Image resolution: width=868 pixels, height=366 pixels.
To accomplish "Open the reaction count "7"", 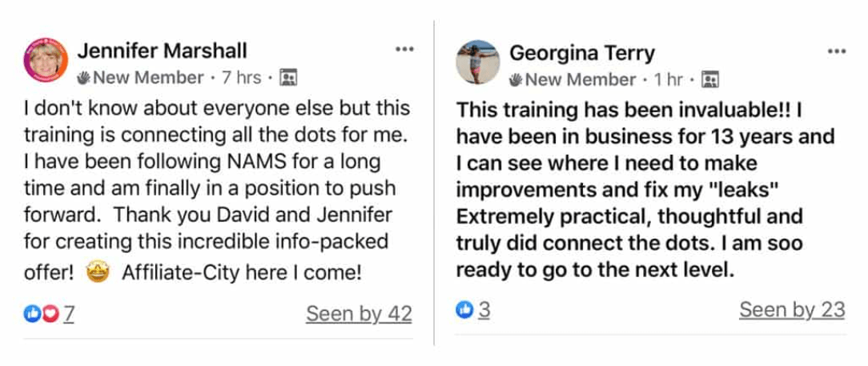I will tap(69, 314).
